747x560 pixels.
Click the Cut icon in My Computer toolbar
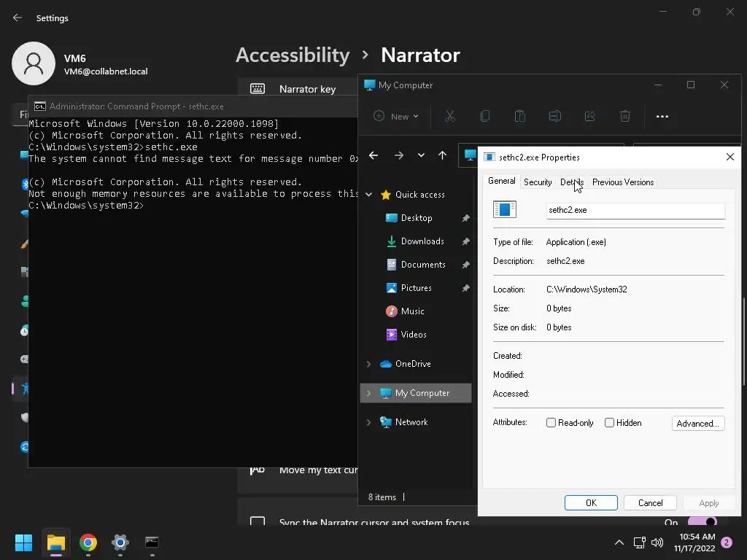449,116
